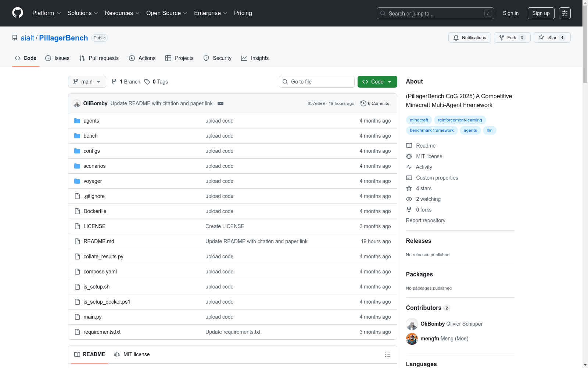588x368 pixels.
Task: Click the minecraft topic tag
Action: (x=419, y=120)
